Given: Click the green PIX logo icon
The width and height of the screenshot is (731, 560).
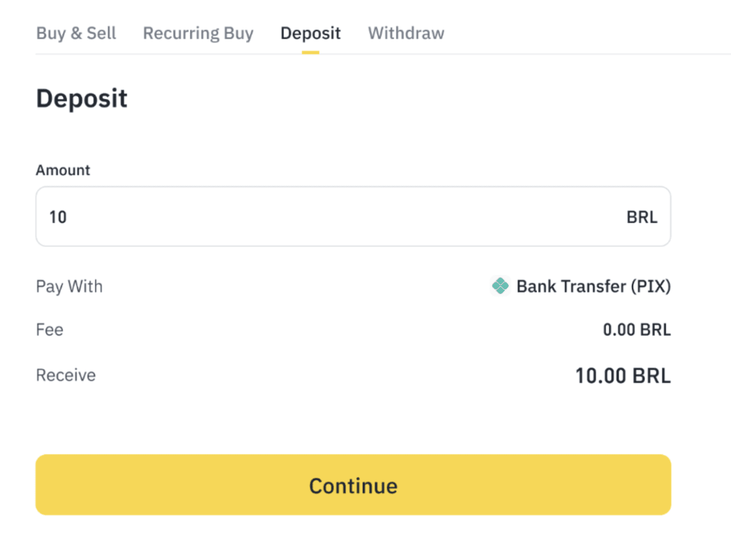Looking at the screenshot, I should (500, 286).
